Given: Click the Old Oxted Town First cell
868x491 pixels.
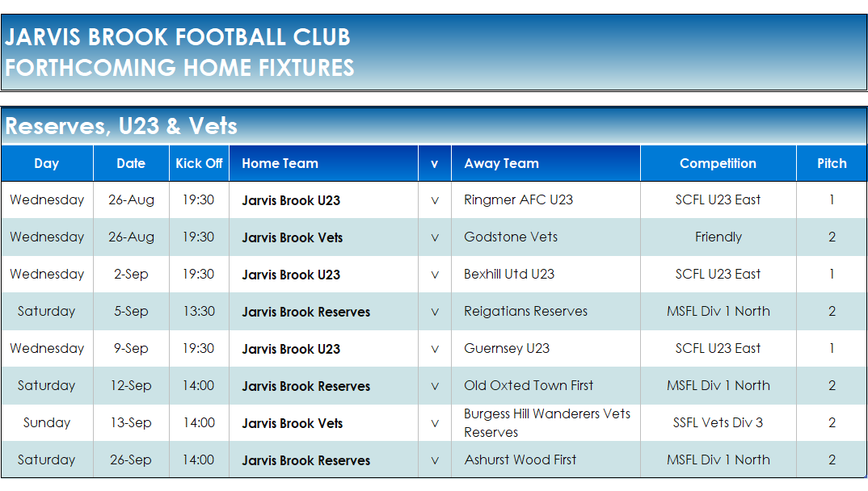Looking at the screenshot, I should [x=546, y=385].
